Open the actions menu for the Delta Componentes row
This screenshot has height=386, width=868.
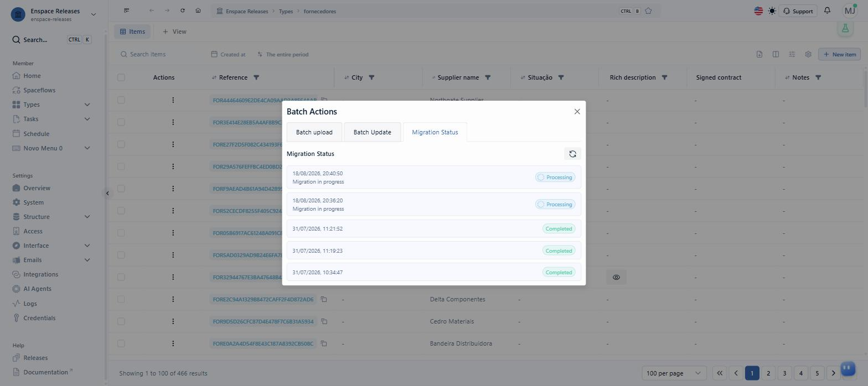[x=173, y=299]
